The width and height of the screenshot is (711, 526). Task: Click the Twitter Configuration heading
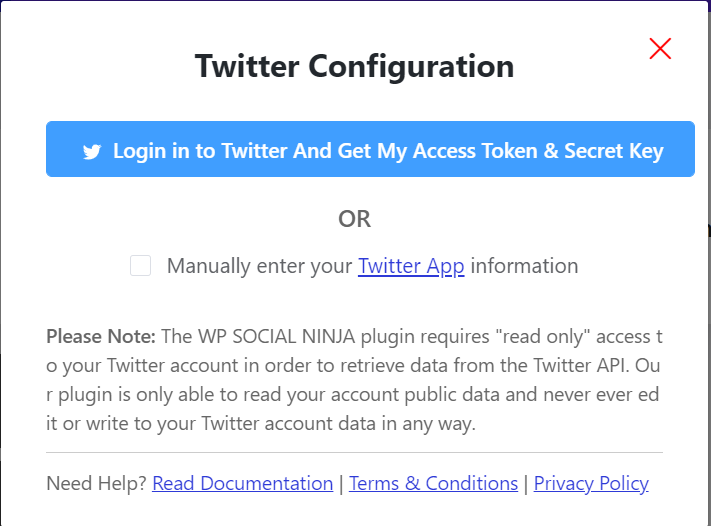pyautogui.click(x=355, y=67)
